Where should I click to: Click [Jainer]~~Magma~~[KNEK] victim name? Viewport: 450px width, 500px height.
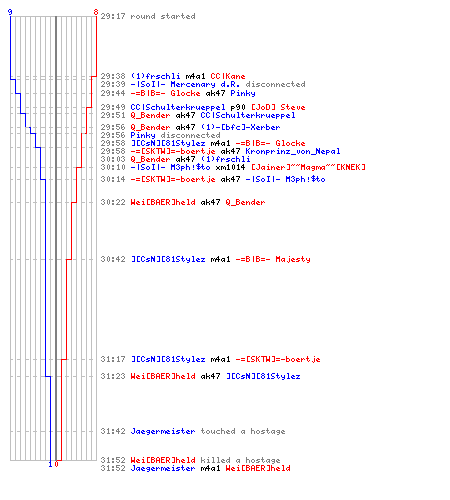click(x=308, y=167)
